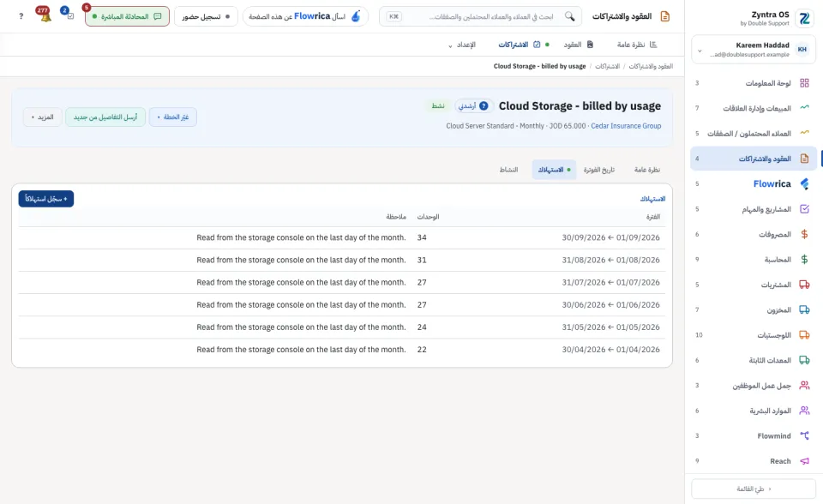Switch to the نظرة عامة top navigation tab
Image resolution: width=823 pixels, height=504 pixels.
click(637, 45)
